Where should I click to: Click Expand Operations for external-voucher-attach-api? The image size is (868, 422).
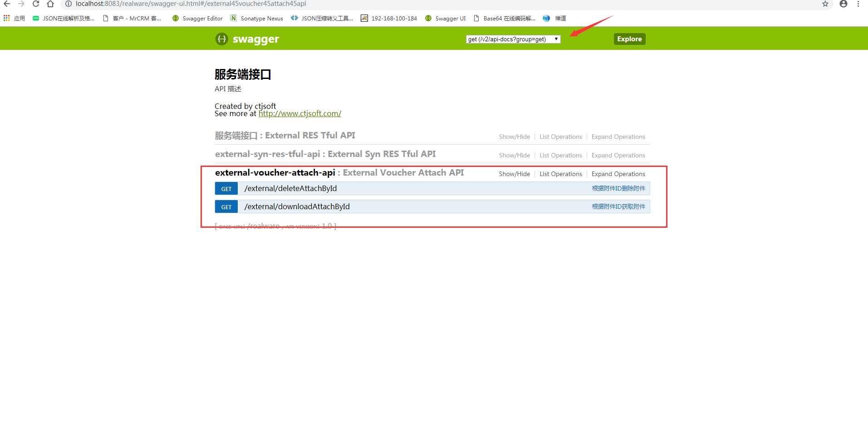click(618, 174)
